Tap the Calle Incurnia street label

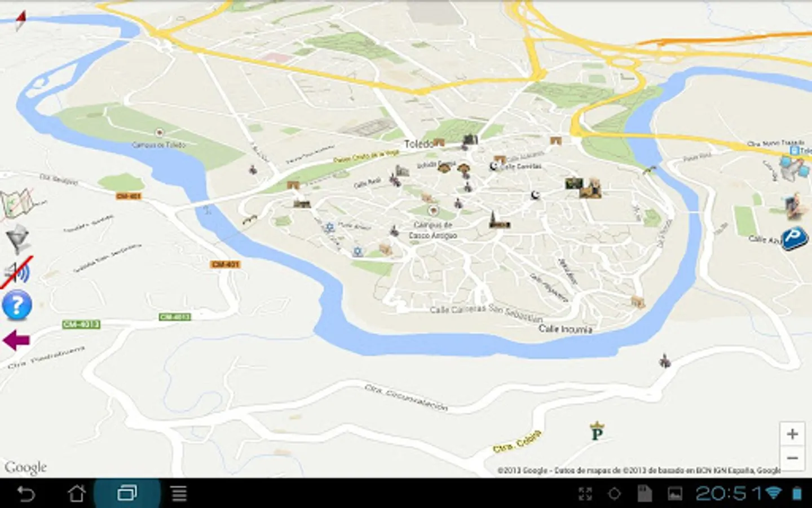565,329
